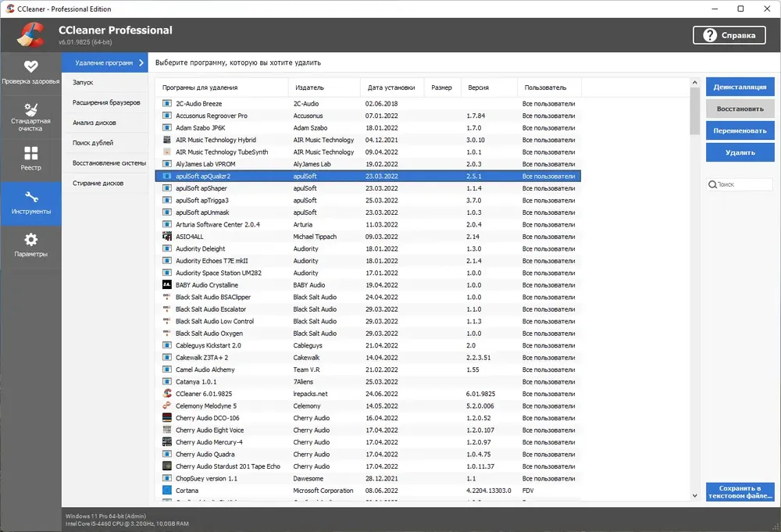Image resolution: width=781 pixels, height=532 pixels.
Task: Open the Startup (Запуск) section
Action: point(83,82)
